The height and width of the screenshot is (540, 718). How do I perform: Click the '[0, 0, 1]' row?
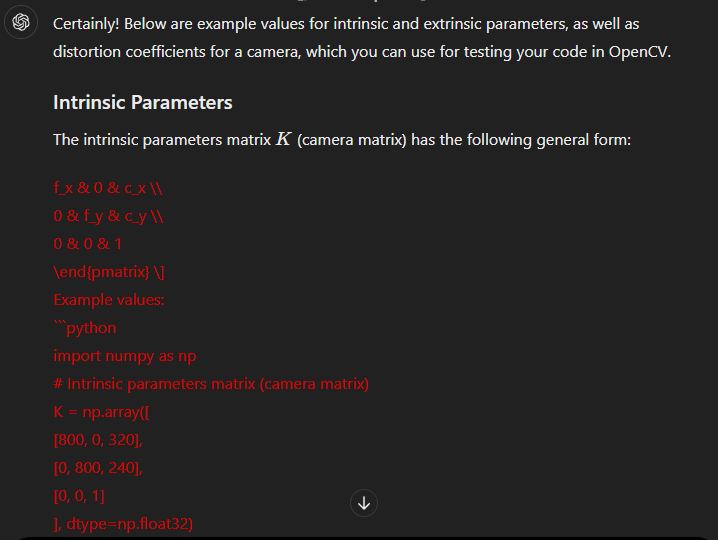tap(80, 495)
